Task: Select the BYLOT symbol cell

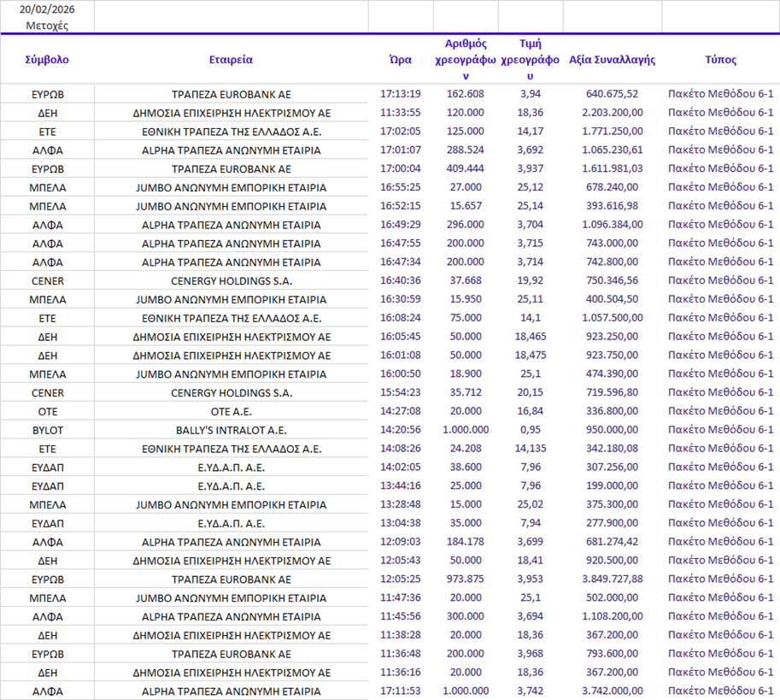Action: pos(47,430)
